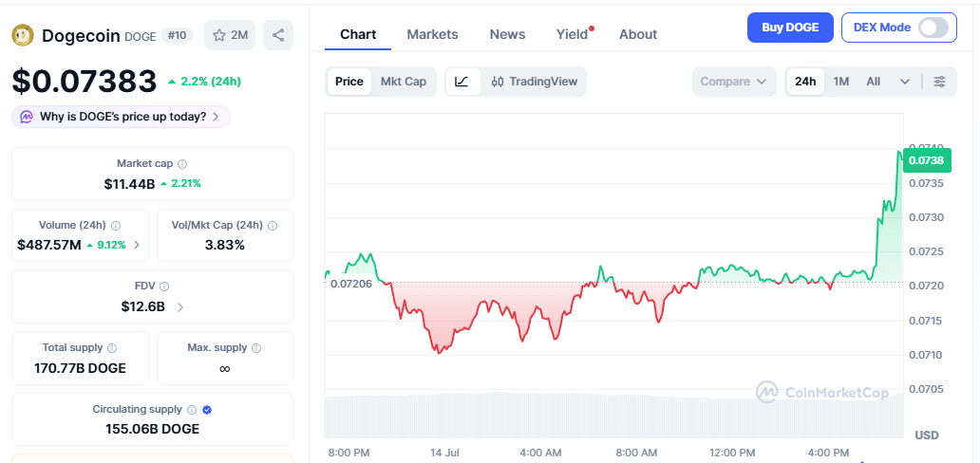The width and height of the screenshot is (980, 463).
Task: Select the All time range
Action: point(873,82)
